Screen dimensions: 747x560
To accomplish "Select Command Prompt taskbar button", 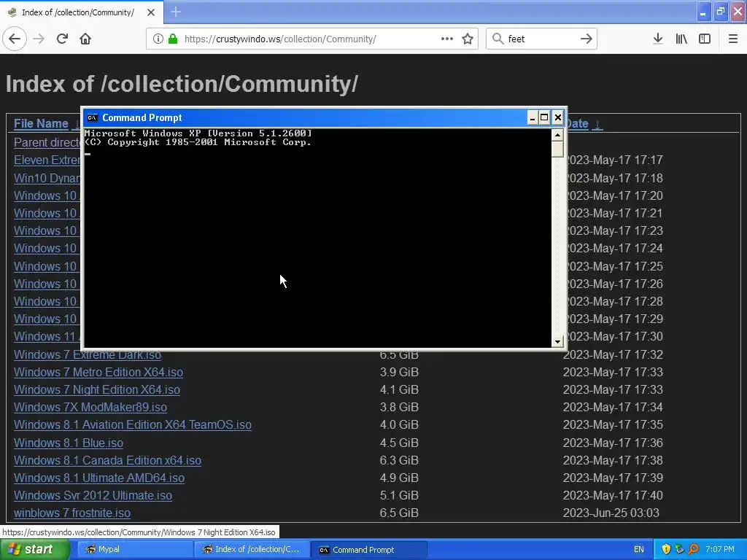I will tap(368, 549).
